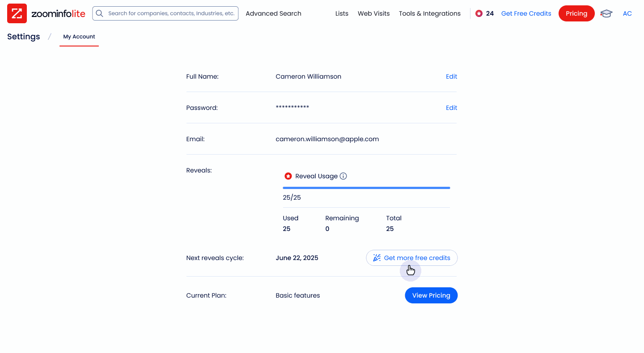This screenshot has width=644, height=353.
Task: Click the reveal usage progress bar
Action: pyautogui.click(x=366, y=188)
